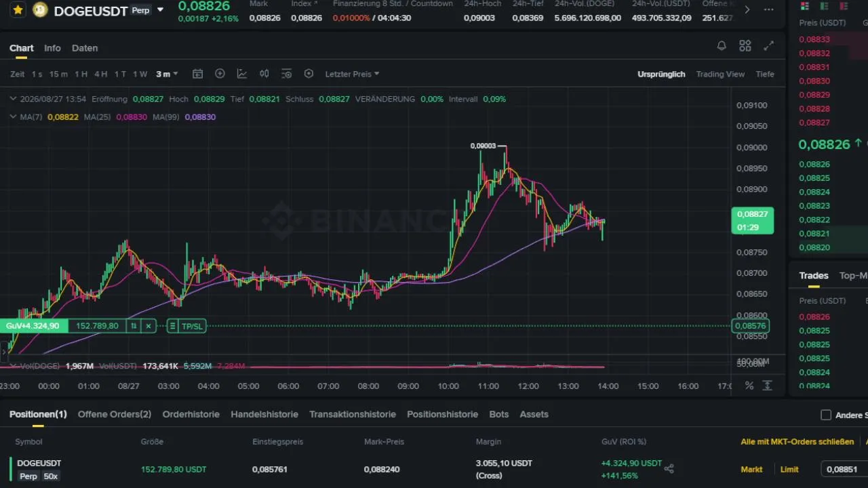Collapse the OHLC info row chevron
This screenshot has height=488, width=868.
(x=13, y=99)
